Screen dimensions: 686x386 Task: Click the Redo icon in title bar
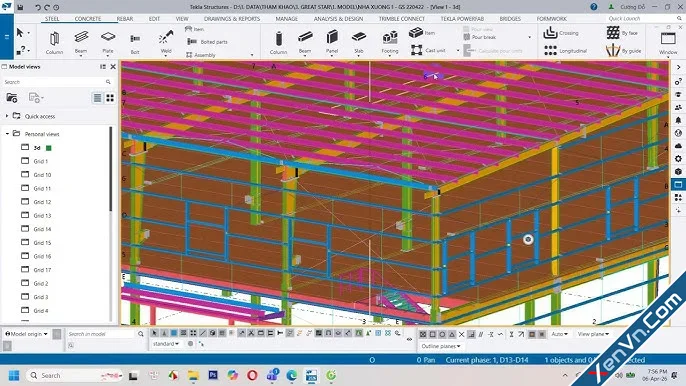pos(47,7)
